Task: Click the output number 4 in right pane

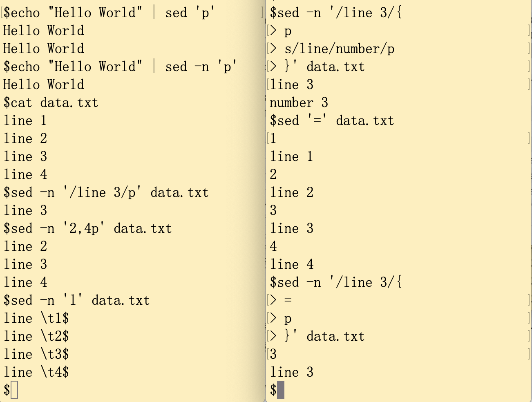Action: [x=273, y=246]
